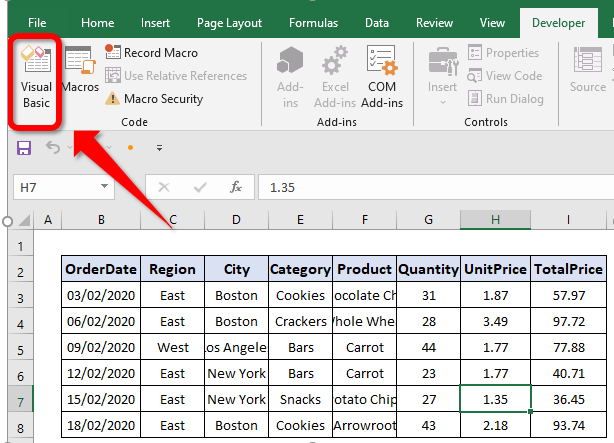Open Customize Quick Access Toolbar dropdown

pos(159,148)
